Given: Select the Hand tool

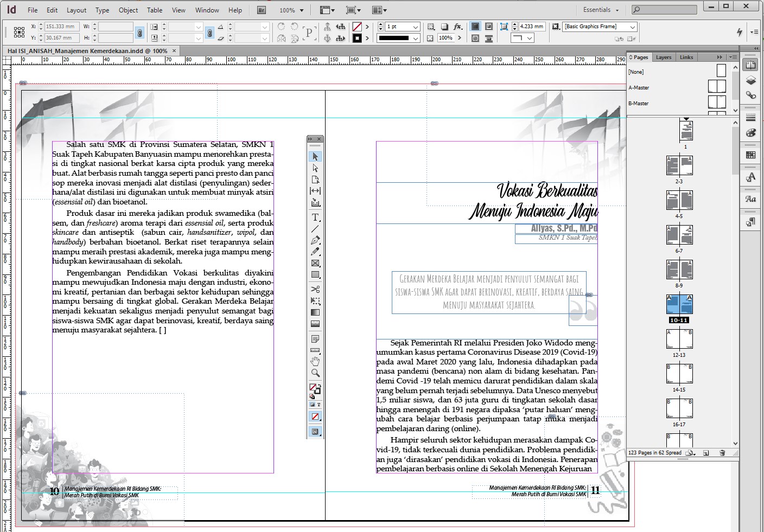Looking at the screenshot, I should 315,362.
